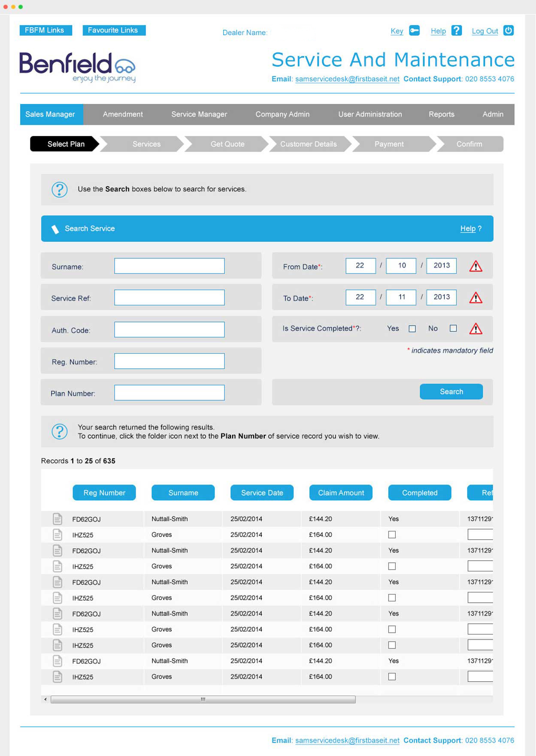
Task: Tick the No checkbox for Service Completed
Action: point(453,328)
